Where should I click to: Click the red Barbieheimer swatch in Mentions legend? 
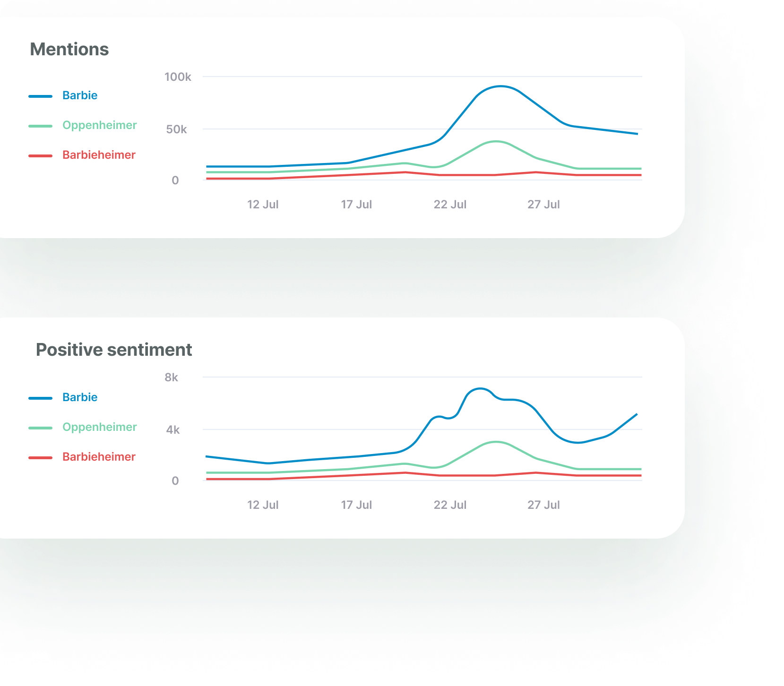(40, 156)
